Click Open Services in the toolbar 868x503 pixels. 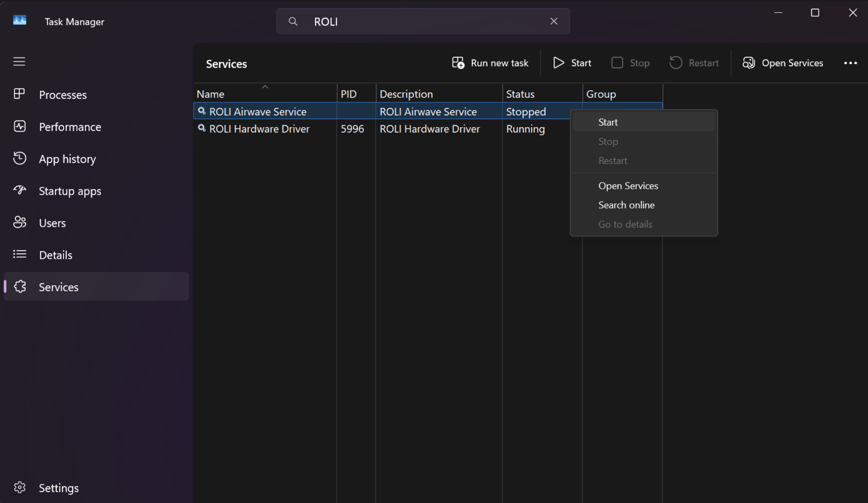pos(783,63)
